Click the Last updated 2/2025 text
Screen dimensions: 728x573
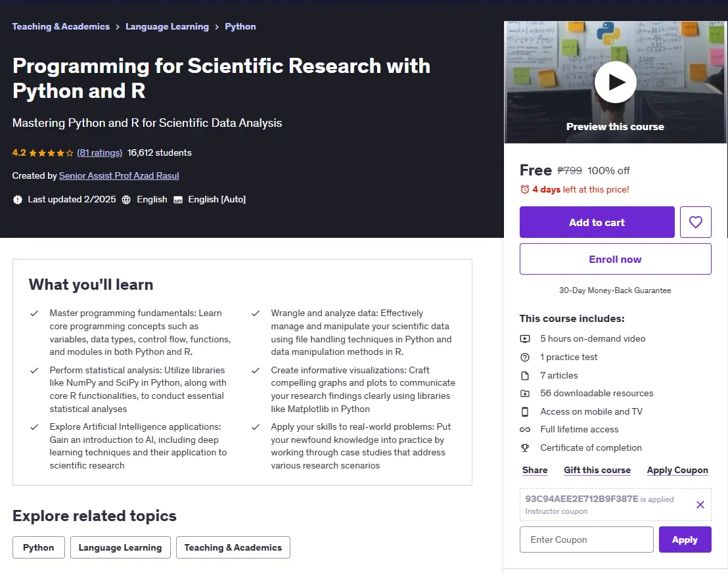point(72,199)
